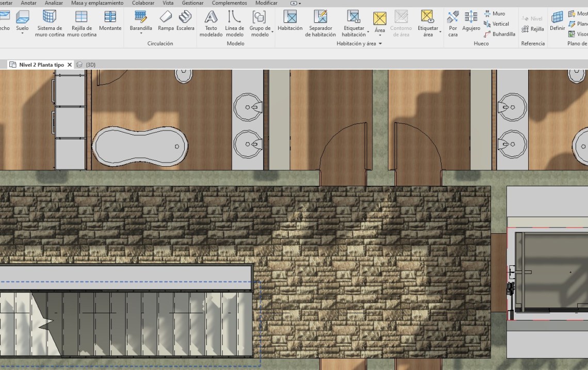Click the Rejilla button in Referencia
Image resolution: width=588 pixels, height=370 pixels.
click(x=532, y=29)
